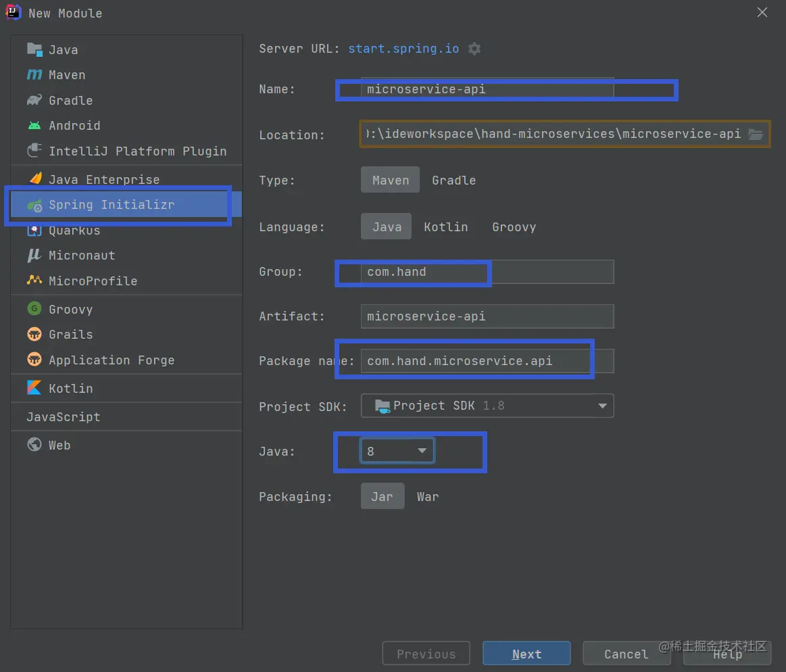Screen dimensions: 786x672
Task: Open the start.spring.io link
Action: pos(403,49)
